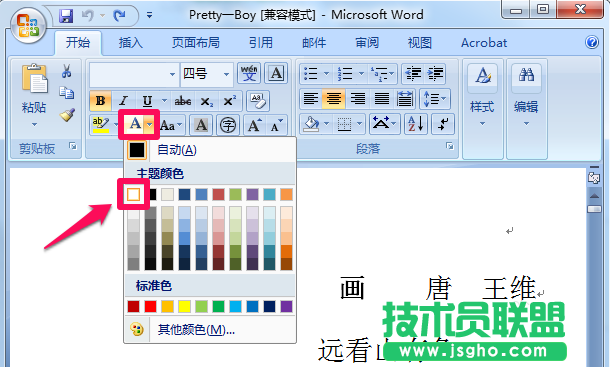The width and height of the screenshot is (610, 367).
Task: Redo the last action
Action: [x=119, y=16]
